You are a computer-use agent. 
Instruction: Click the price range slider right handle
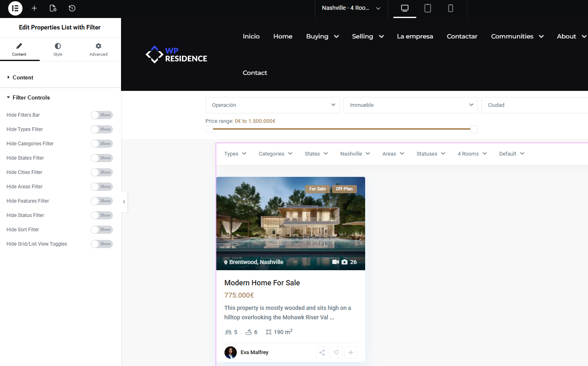pos(474,129)
